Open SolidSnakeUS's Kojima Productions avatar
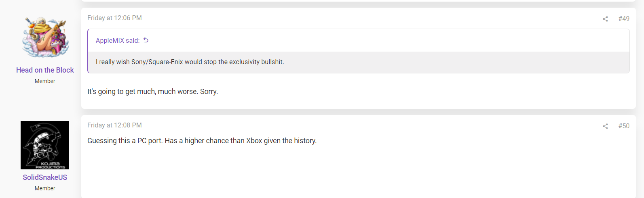The width and height of the screenshot is (644, 198). [x=45, y=145]
